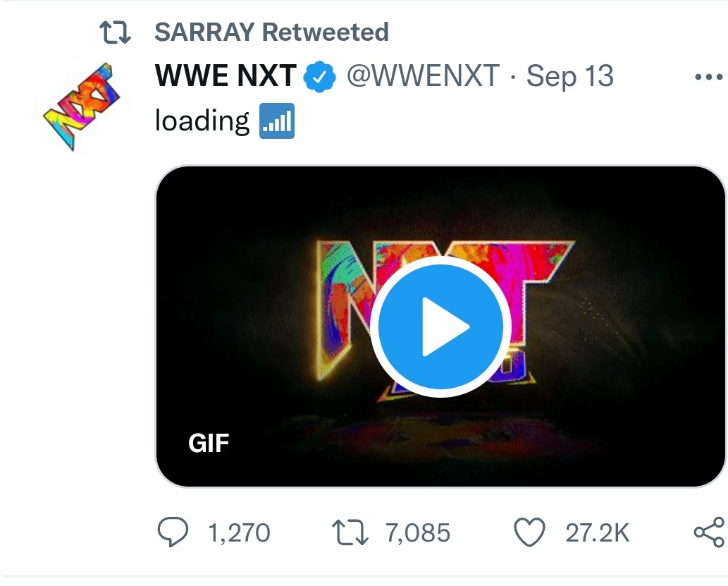Open the Sep 13 timestamp link
728x586 pixels.
(570, 76)
